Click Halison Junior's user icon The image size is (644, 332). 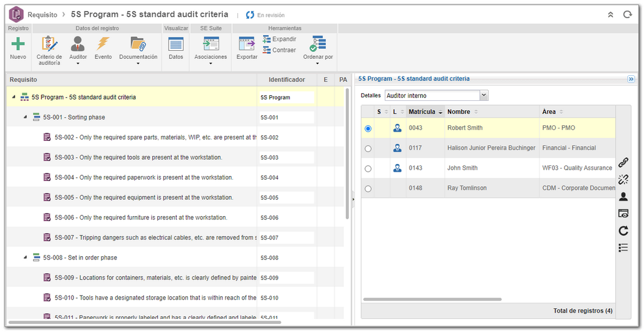pyautogui.click(x=397, y=148)
